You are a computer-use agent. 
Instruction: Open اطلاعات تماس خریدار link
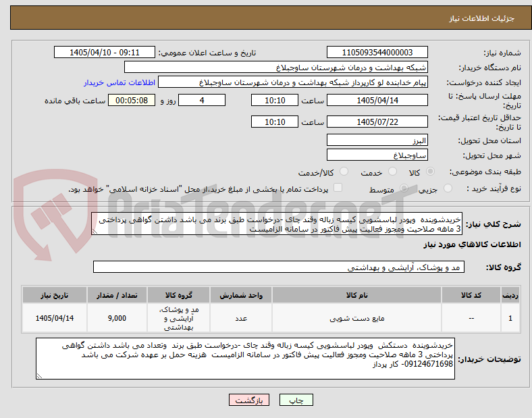[119, 82]
